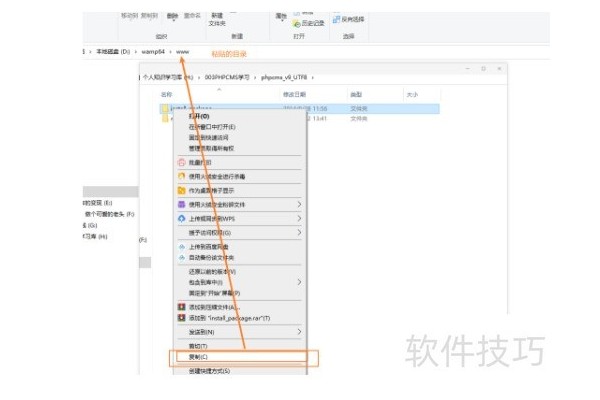Click the WinRAR icon beside 添加到压缩文件(A)...

pyautogui.click(x=181, y=307)
